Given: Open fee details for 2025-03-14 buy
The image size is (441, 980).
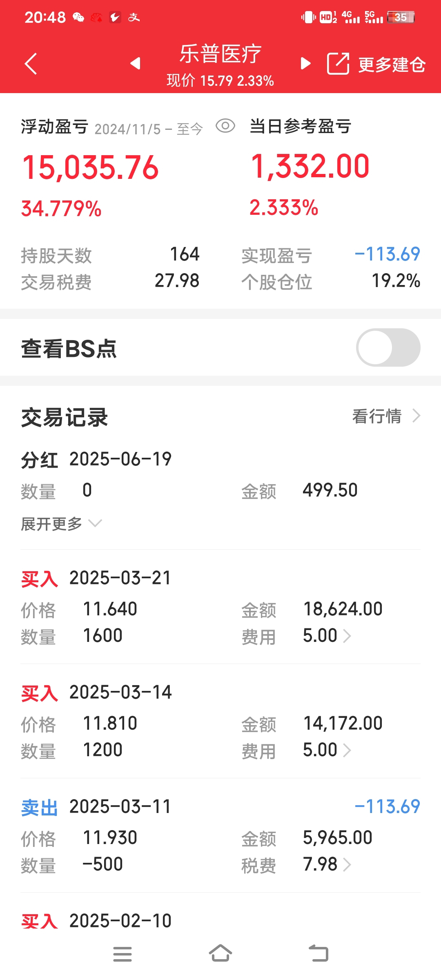Looking at the screenshot, I should coord(327,750).
